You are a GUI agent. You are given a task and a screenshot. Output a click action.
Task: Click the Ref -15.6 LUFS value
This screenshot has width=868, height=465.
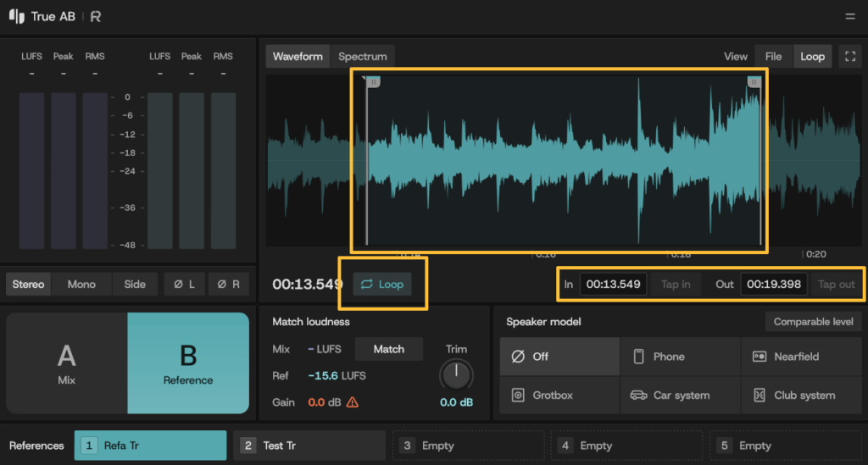[337, 376]
